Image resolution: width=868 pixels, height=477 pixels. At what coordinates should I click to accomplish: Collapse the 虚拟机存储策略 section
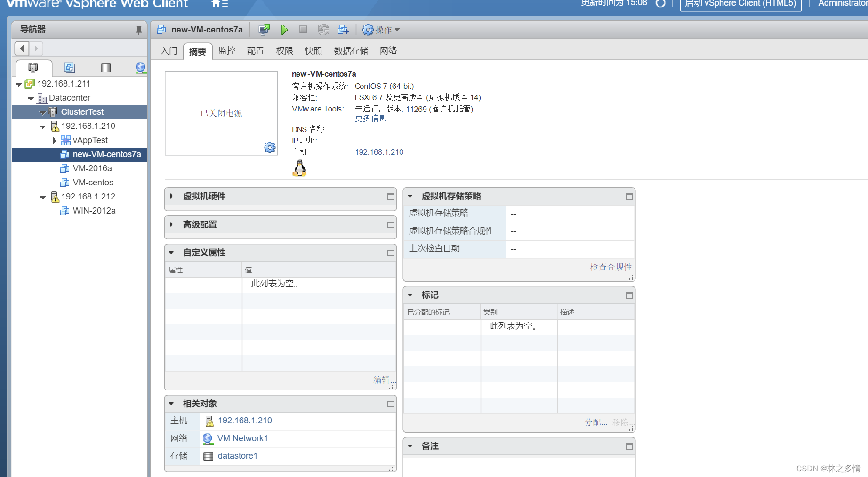click(410, 196)
